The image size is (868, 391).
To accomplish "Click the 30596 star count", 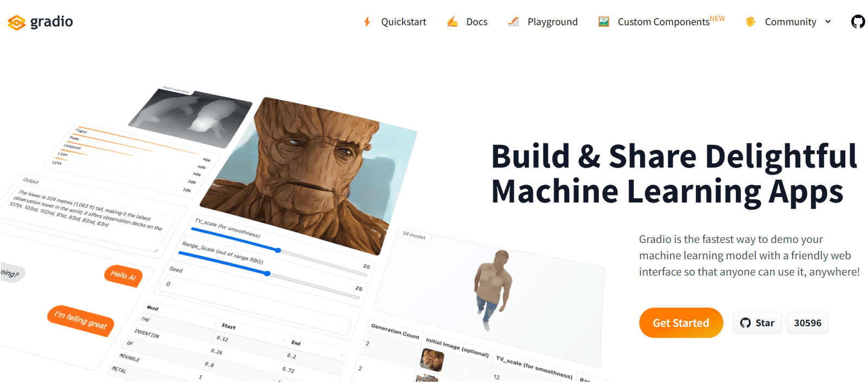I will 807,323.
